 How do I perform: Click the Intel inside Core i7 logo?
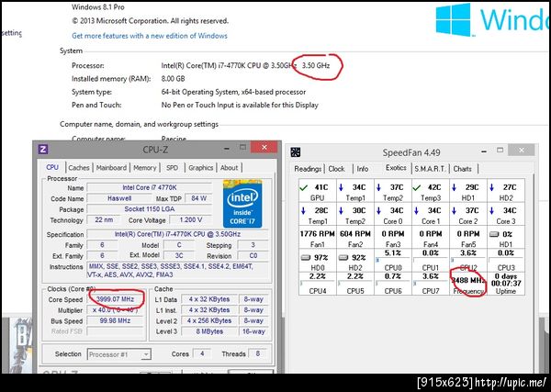[x=242, y=204]
